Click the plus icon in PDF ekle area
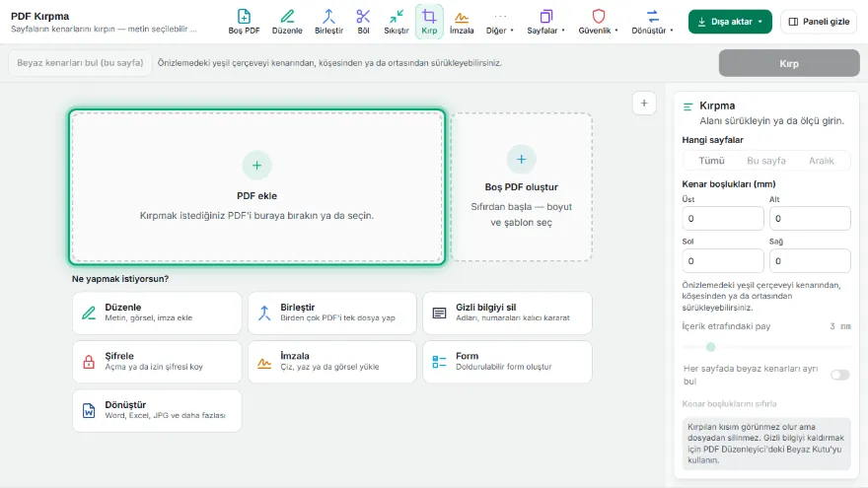 256,165
